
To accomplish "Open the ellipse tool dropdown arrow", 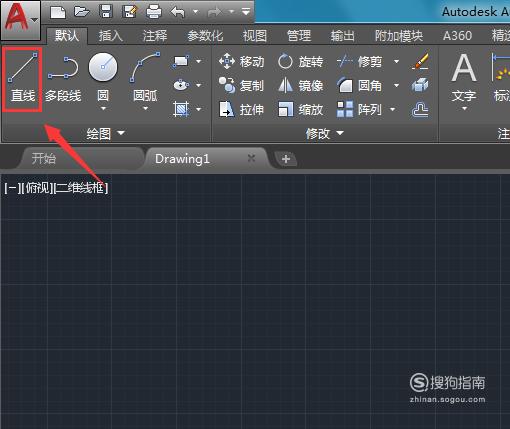I will pyautogui.click(x=199, y=85).
